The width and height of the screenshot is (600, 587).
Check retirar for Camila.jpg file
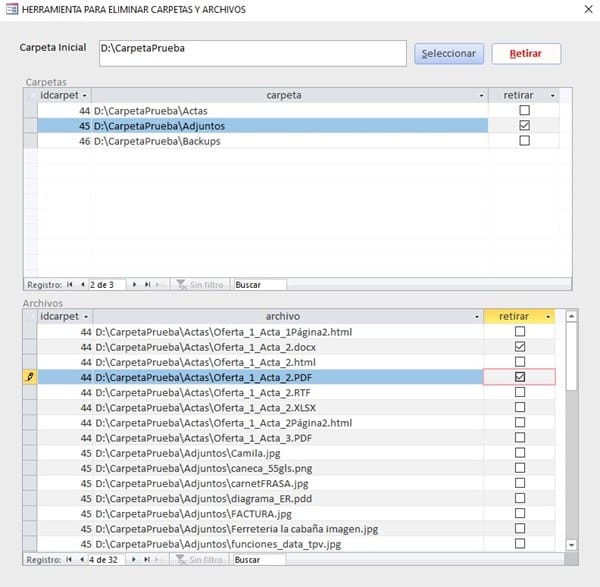(519, 453)
